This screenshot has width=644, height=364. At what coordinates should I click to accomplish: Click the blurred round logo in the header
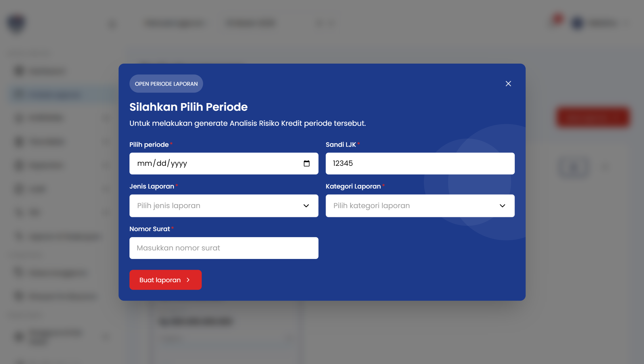click(x=16, y=23)
